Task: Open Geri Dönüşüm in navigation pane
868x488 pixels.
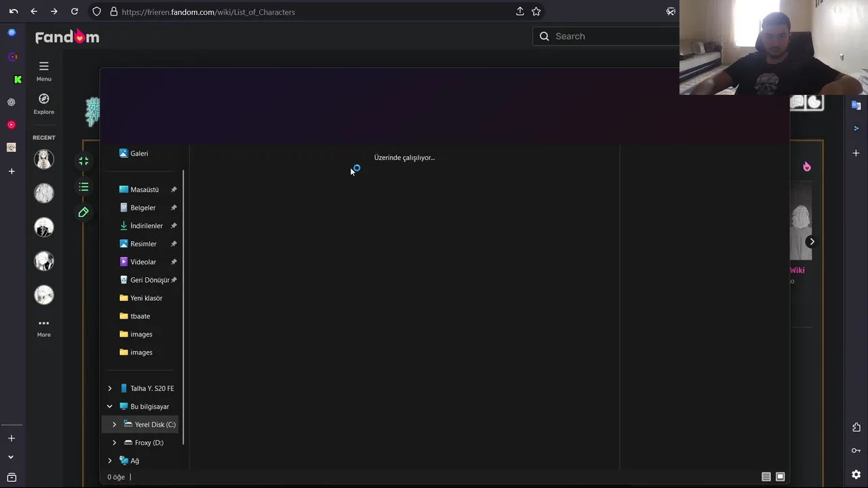Action: (x=144, y=280)
